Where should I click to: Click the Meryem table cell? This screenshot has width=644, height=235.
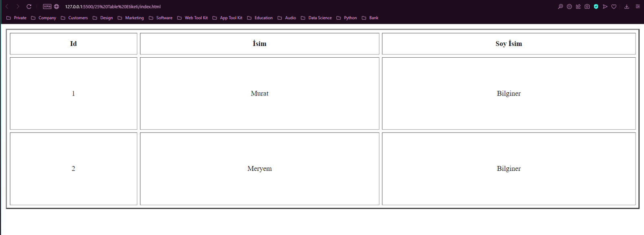(x=260, y=168)
